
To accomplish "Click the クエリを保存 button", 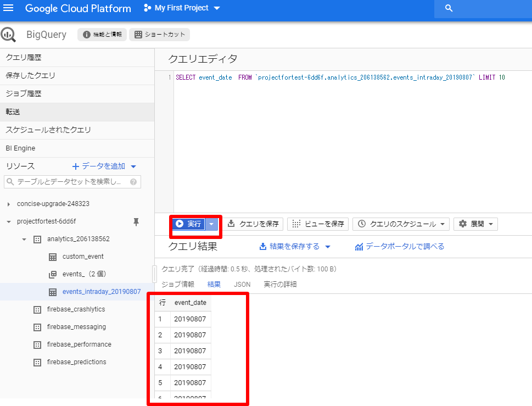I will click(x=253, y=224).
